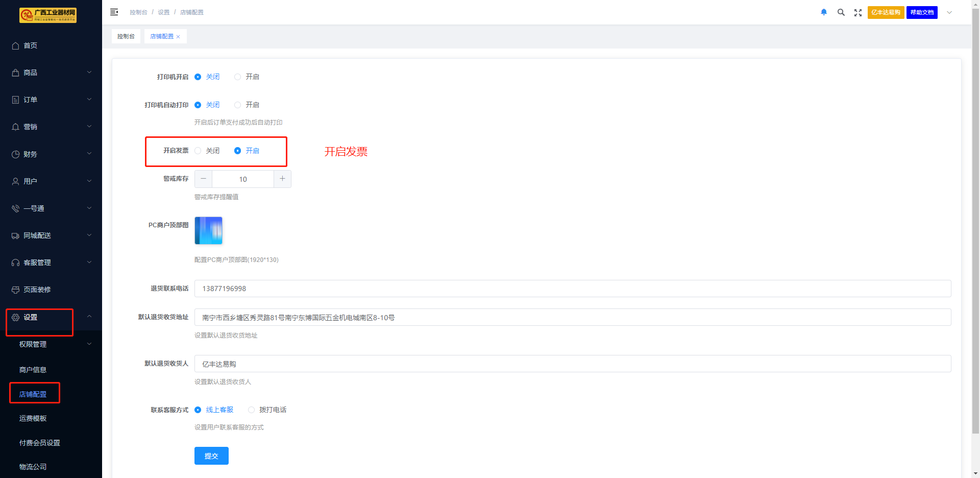
Task: Open 运费模板 in settings submenu
Action: [33, 418]
